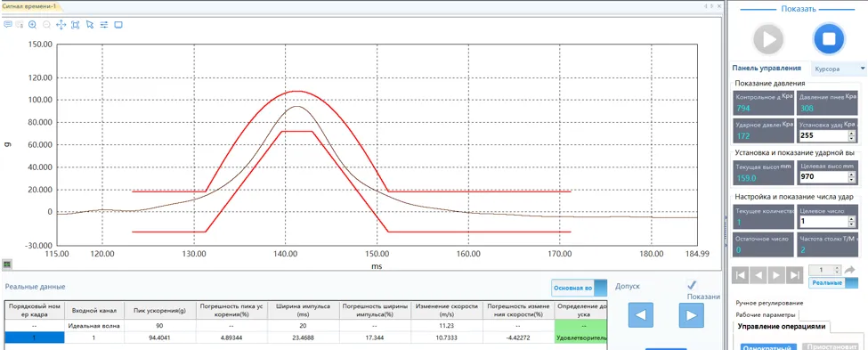This screenshot has width=868, height=350.
Task: Click the Идеальная волна cell
Action: (x=94, y=326)
